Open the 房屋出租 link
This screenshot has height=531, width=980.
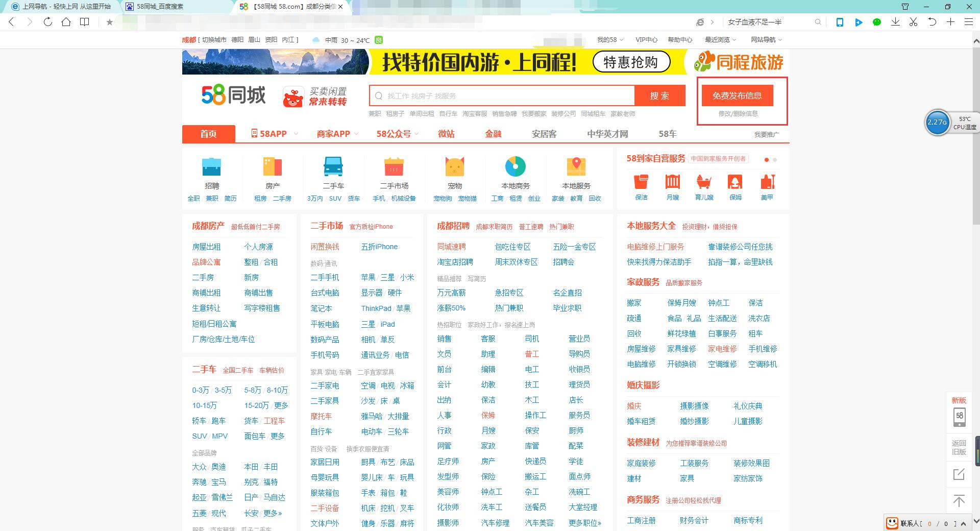206,247
